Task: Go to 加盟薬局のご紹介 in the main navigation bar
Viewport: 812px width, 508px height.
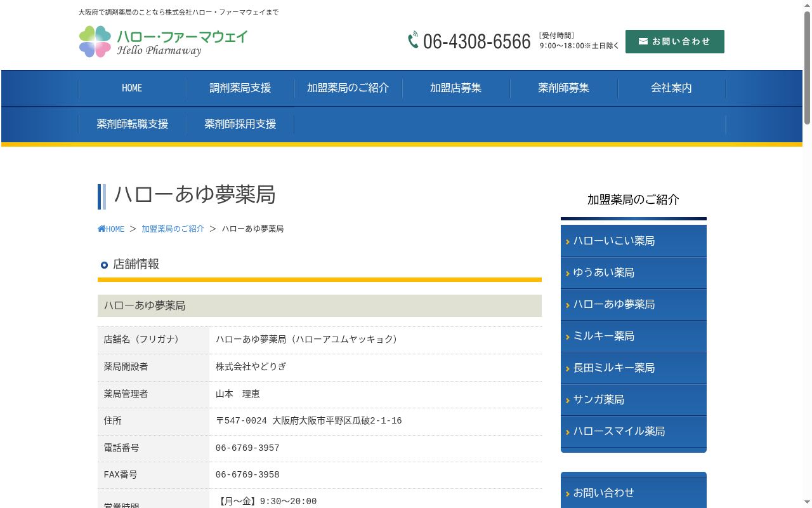Action: tap(348, 88)
